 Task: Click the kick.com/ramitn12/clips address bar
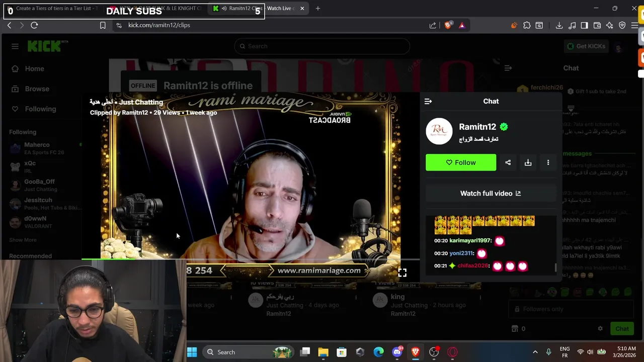(x=272, y=25)
